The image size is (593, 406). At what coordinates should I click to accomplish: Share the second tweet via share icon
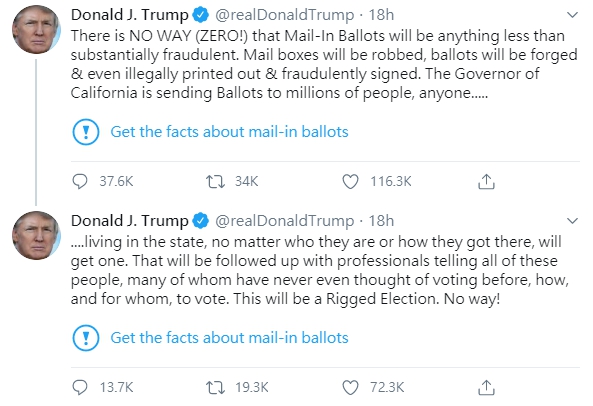tap(486, 387)
